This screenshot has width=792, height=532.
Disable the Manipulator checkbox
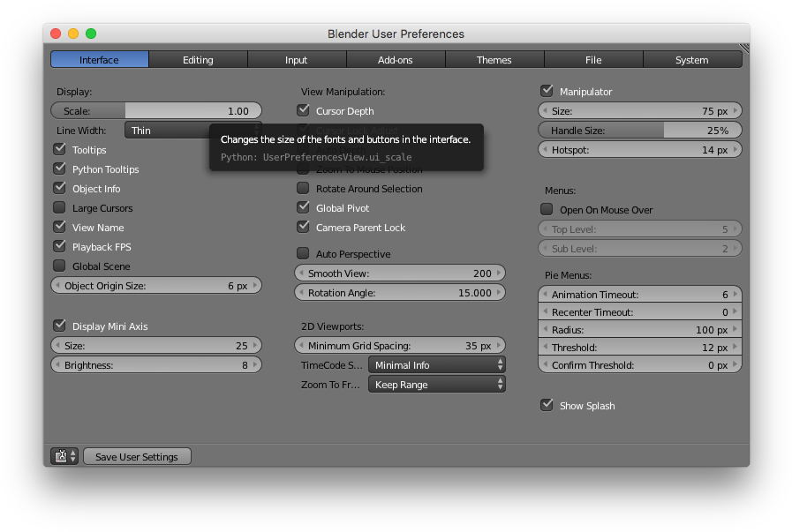pos(547,90)
